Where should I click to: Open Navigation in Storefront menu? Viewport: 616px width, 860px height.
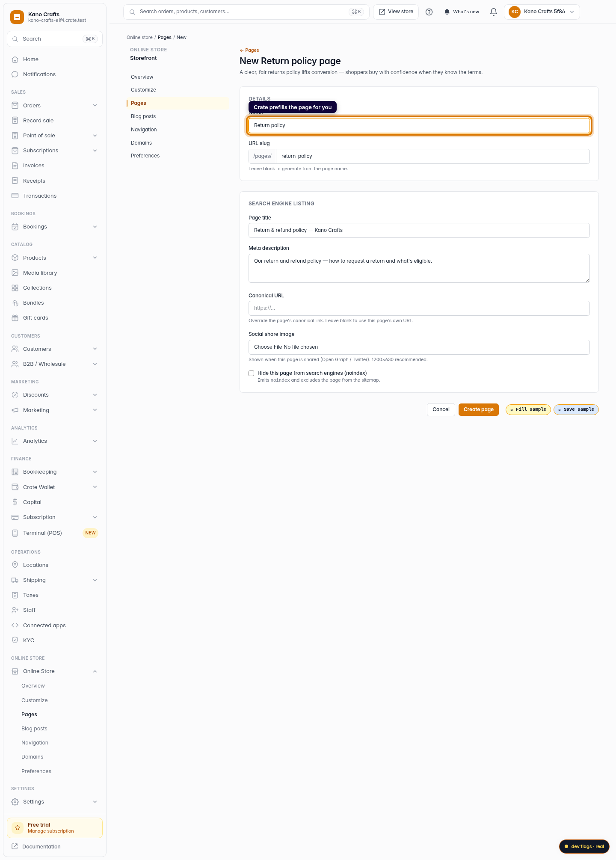(144, 130)
